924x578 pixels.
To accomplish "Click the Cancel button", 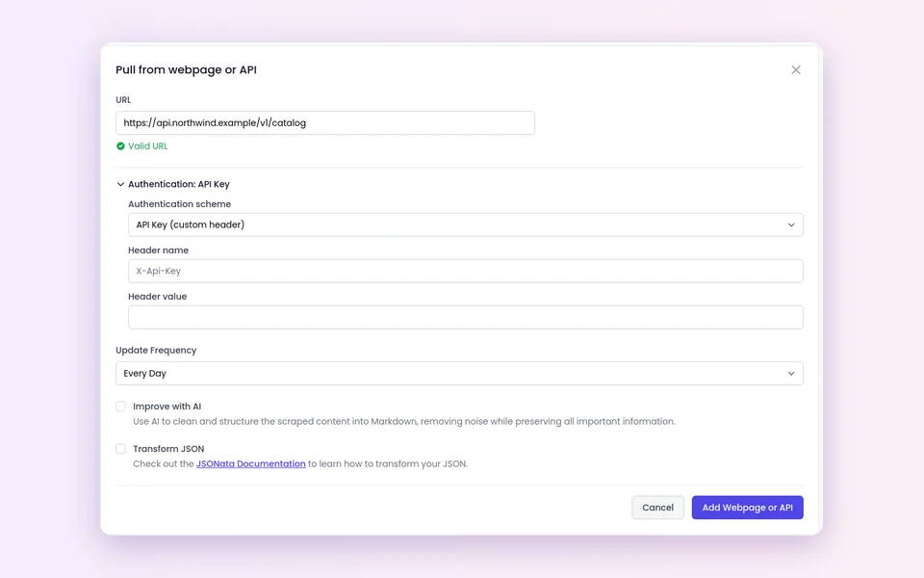I will [x=657, y=508].
